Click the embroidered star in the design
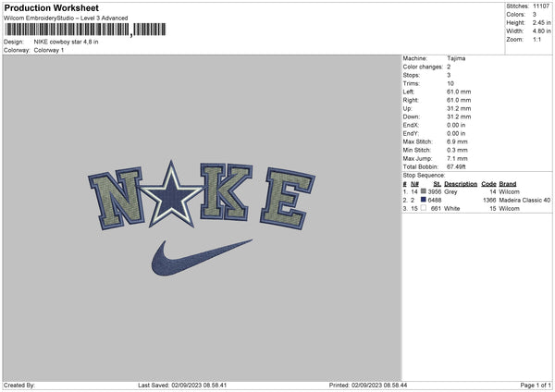Image resolution: width=555 pixels, height=392 pixels. pyautogui.click(x=172, y=194)
